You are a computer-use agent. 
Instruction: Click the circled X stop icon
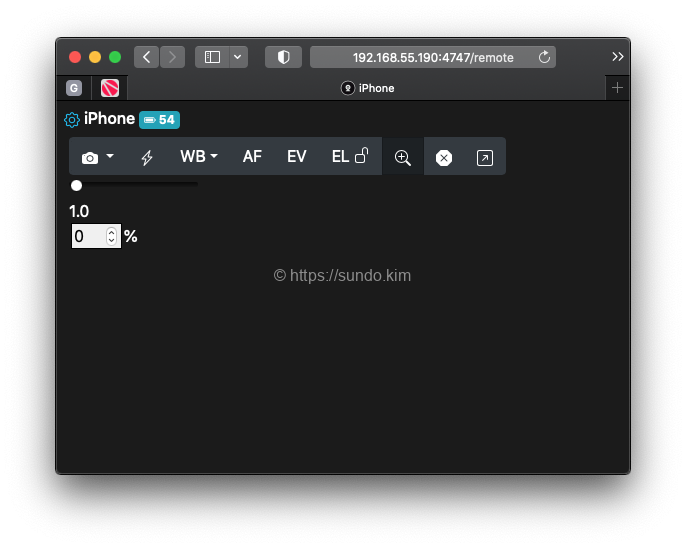(x=444, y=158)
